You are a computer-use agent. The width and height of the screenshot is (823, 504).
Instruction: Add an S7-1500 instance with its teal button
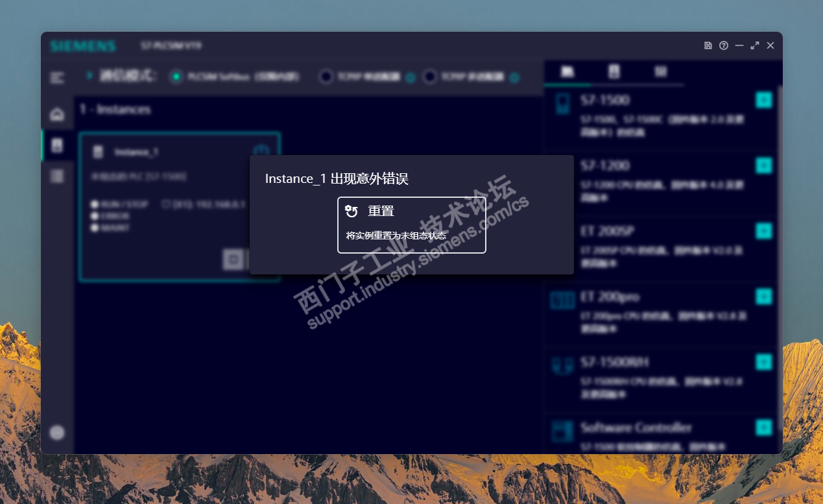point(764,100)
